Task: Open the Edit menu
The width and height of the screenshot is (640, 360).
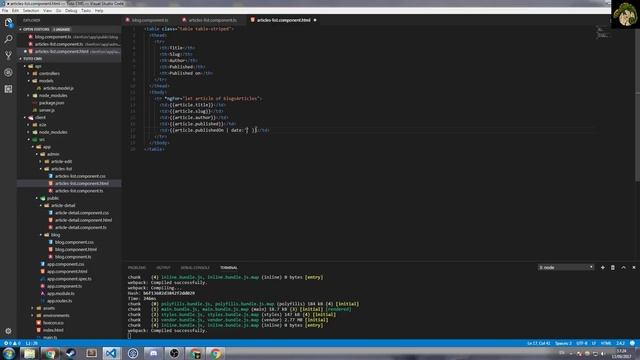Action: click(x=16, y=11)
